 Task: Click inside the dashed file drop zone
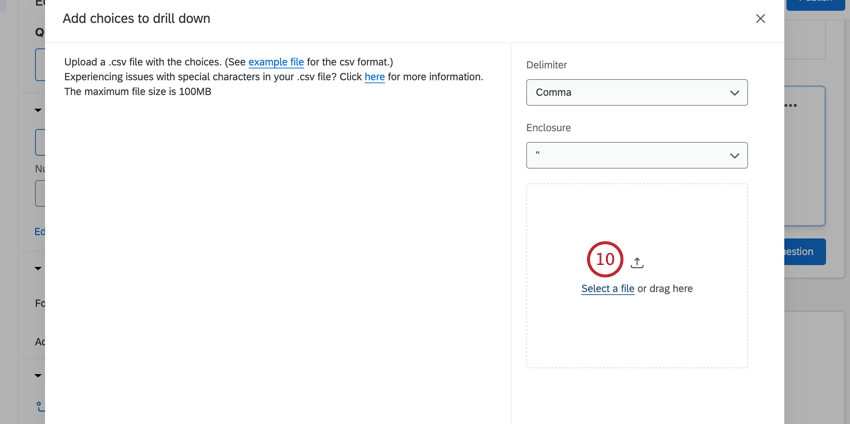[637, 330]
